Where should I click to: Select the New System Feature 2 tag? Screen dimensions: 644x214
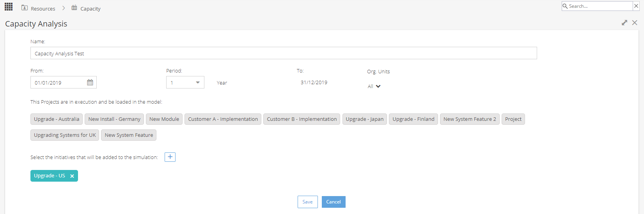(x=470, y=119)
